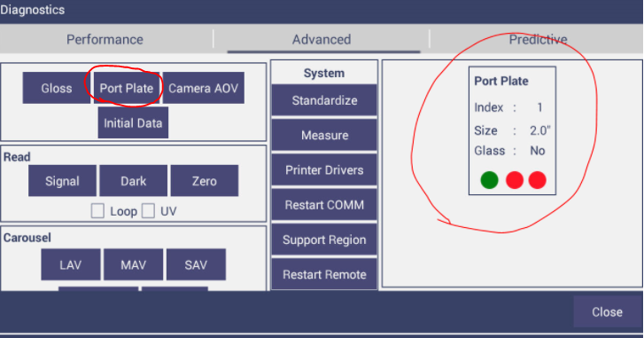Viewport: 644px width, 338px height.
Task: Click the System section heading
Action: (x=324, y=74)
